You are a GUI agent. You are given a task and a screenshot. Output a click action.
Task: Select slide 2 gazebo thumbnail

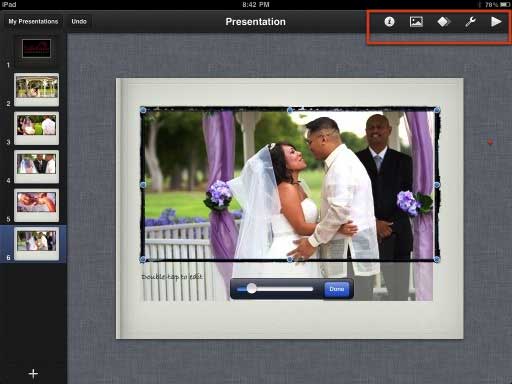coord(37,89)
